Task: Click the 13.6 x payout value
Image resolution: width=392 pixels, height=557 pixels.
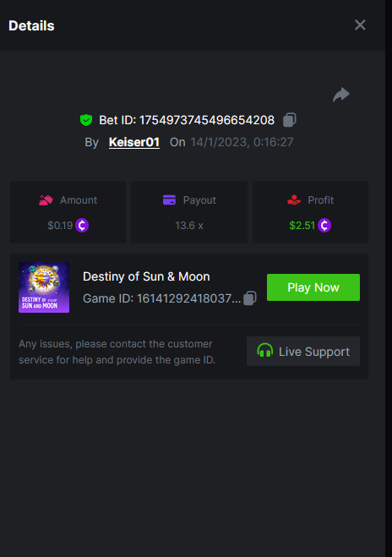Action: tap(189, 226)
